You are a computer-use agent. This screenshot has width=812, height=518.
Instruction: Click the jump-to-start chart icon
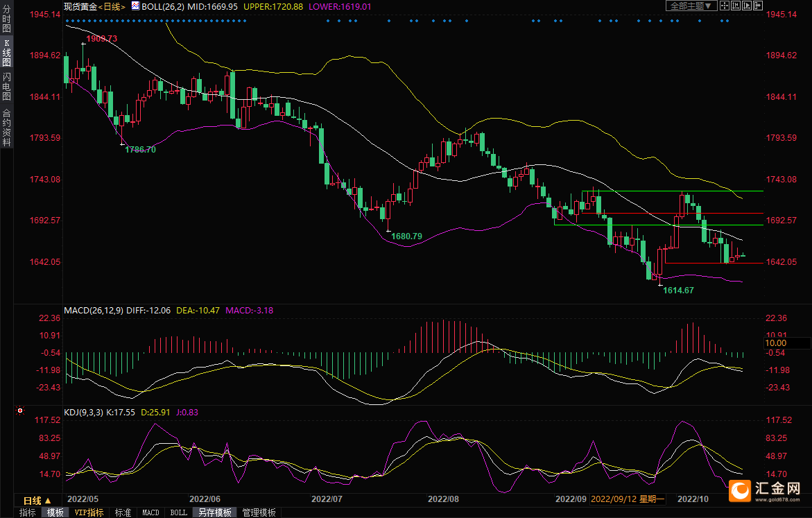coord(736,6)
